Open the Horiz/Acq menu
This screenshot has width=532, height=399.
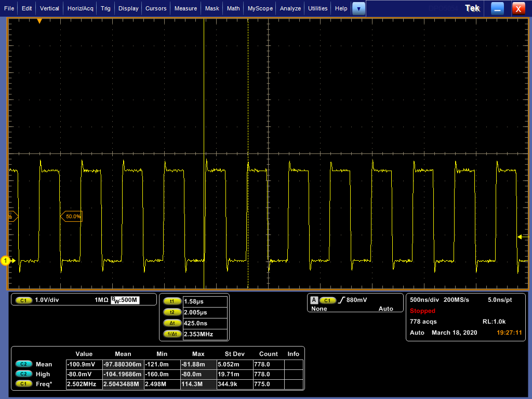(x=81, y=8)
